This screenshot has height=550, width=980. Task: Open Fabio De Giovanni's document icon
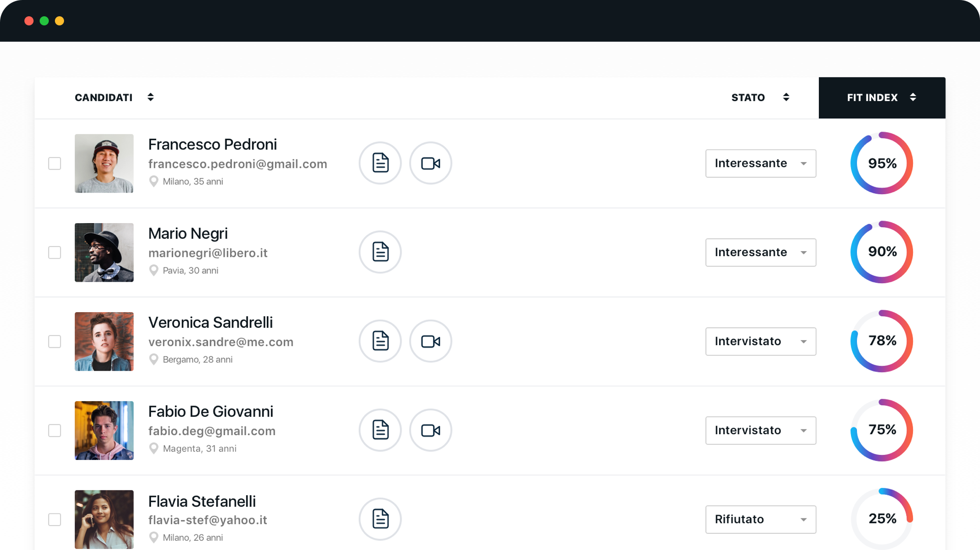click(x=380, y=430)
